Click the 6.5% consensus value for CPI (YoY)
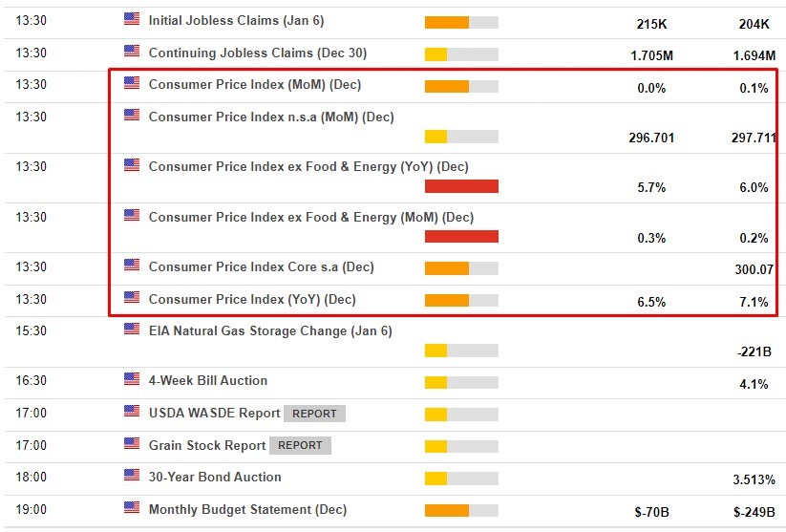Screen dimensions: 786x532 click(651, 302)
